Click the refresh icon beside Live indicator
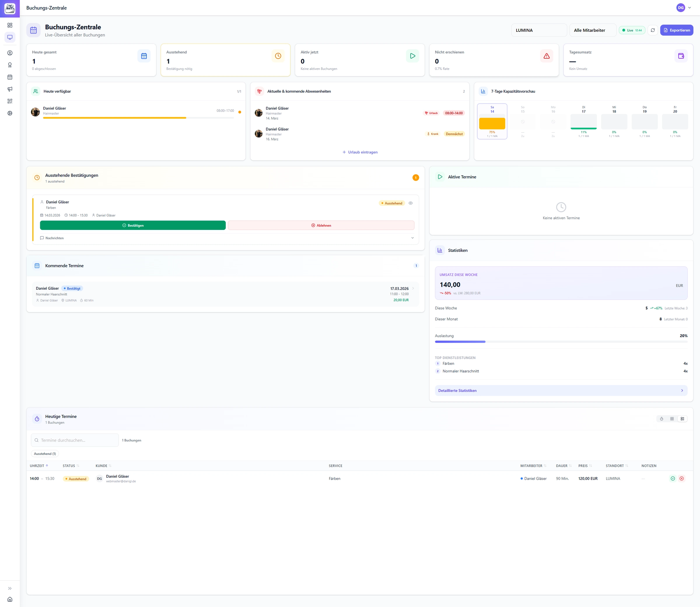Viewport: 700px width, 607px height. pos(652,30)
